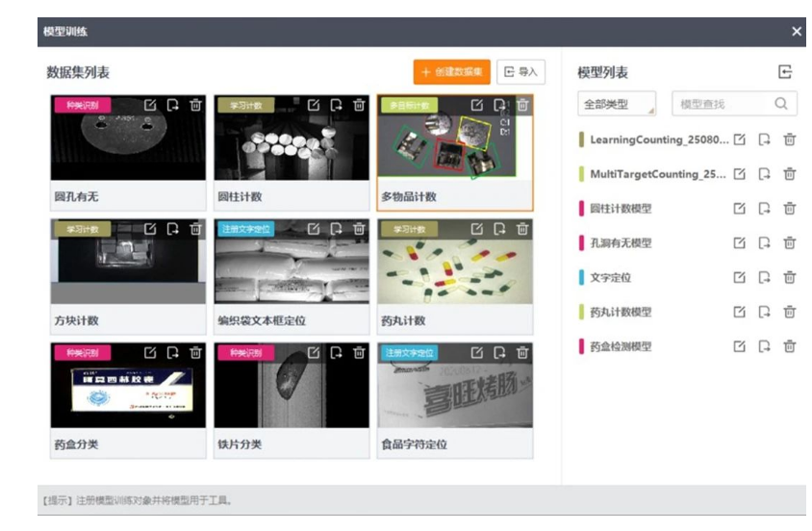
Task: Edit the 文字定位 model in model list
Action: (x=739, y=277)
